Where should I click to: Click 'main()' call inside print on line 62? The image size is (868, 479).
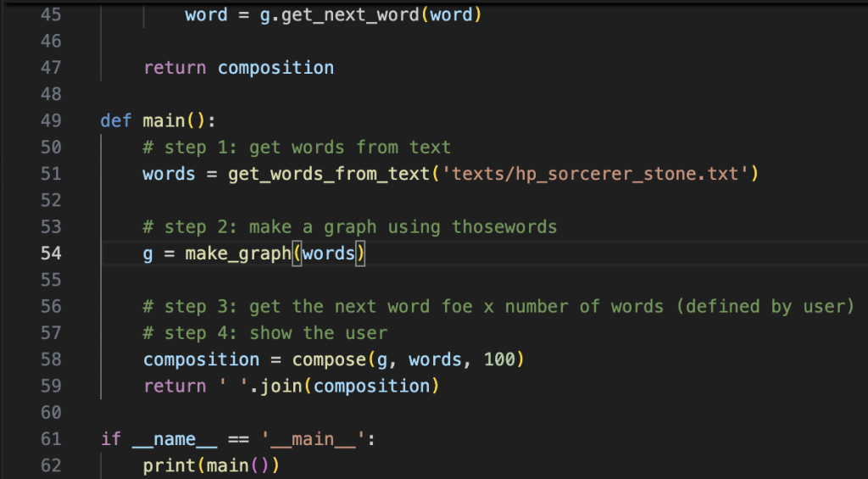tap(238, 465)
